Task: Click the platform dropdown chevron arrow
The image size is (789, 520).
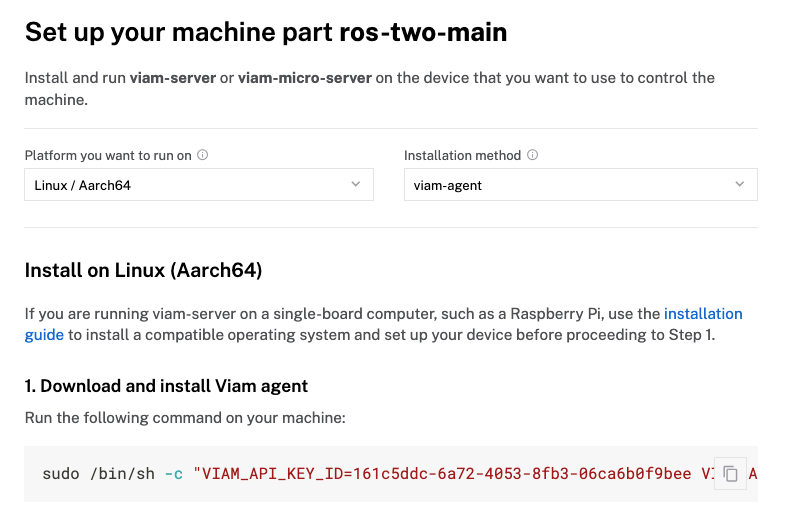Action: tap(356, 184)
